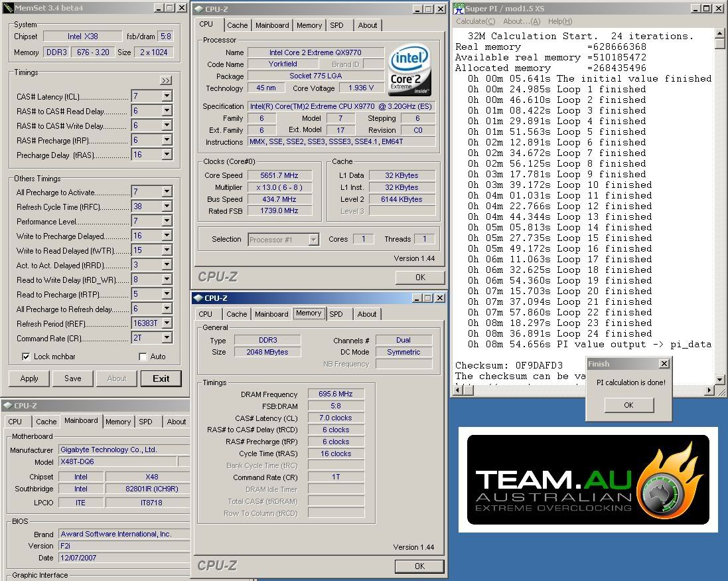Open Refresh Cycle Time (tRFC) dropdown
The image size is (728, 581).
click(167, 207)
